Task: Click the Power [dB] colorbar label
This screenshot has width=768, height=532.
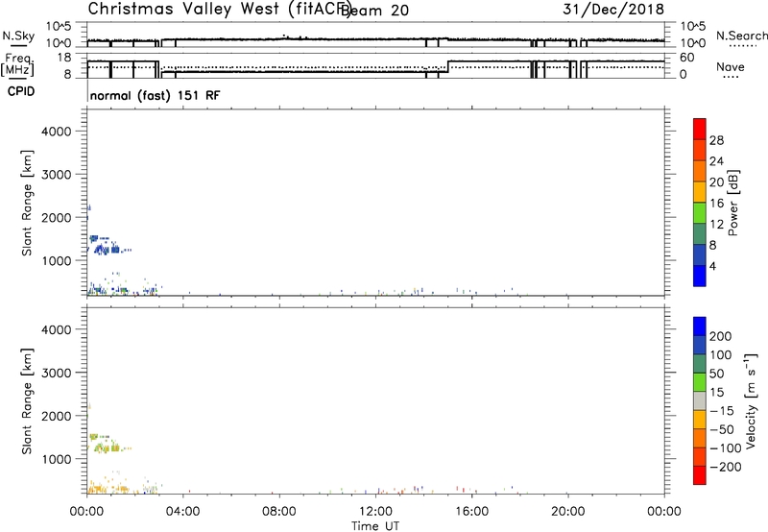Action: [x=733, y=203]
